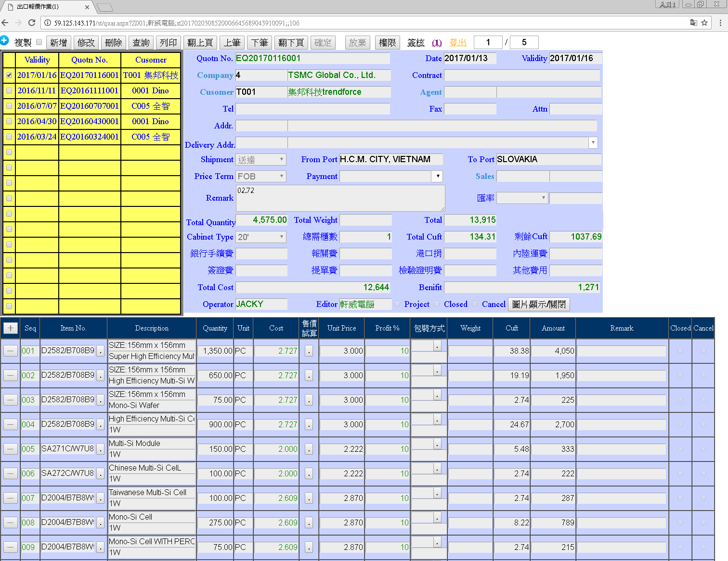728x561 pixels.
Task: Open the (1) approval count link
Action: tap(437, 42)
